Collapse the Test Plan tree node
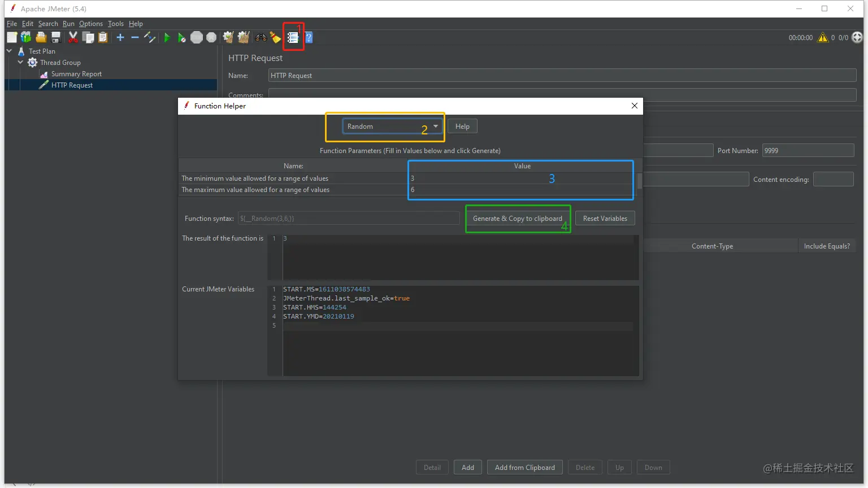 (x=9, y=51)
